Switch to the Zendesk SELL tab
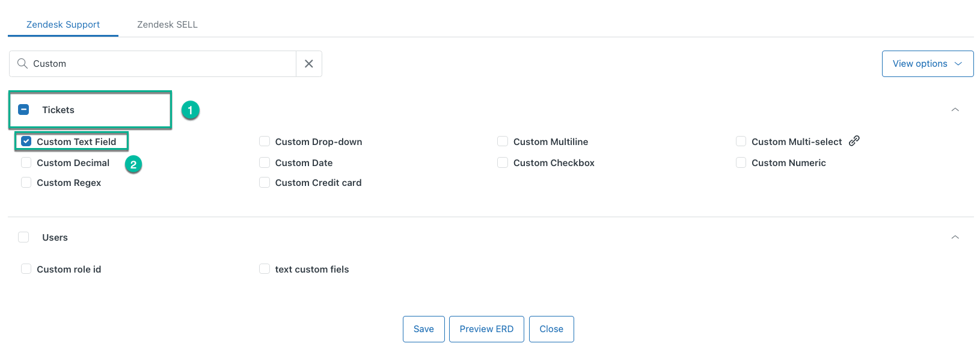Viewport: 980px width, 352px height. point(167,25)
